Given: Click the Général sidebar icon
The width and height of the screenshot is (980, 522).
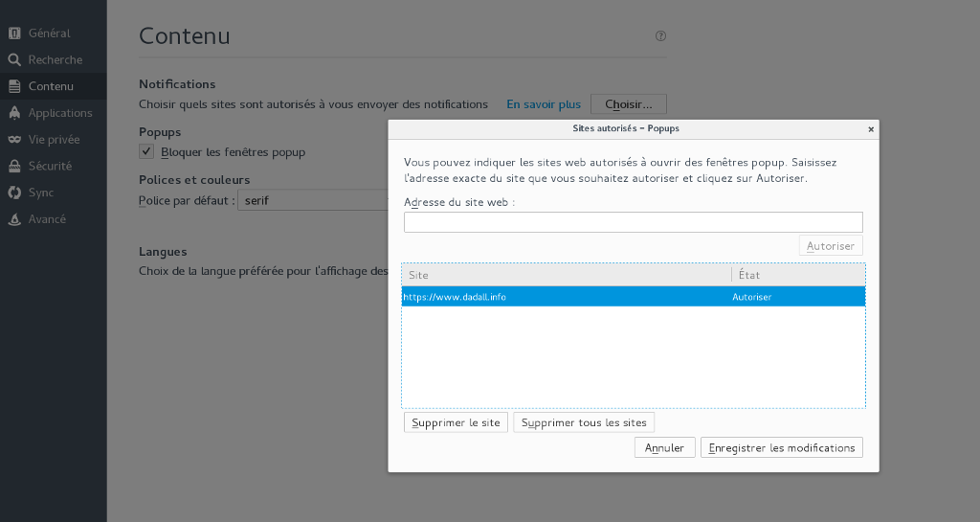Looking at the screenshot, I should tap(14, 34).
